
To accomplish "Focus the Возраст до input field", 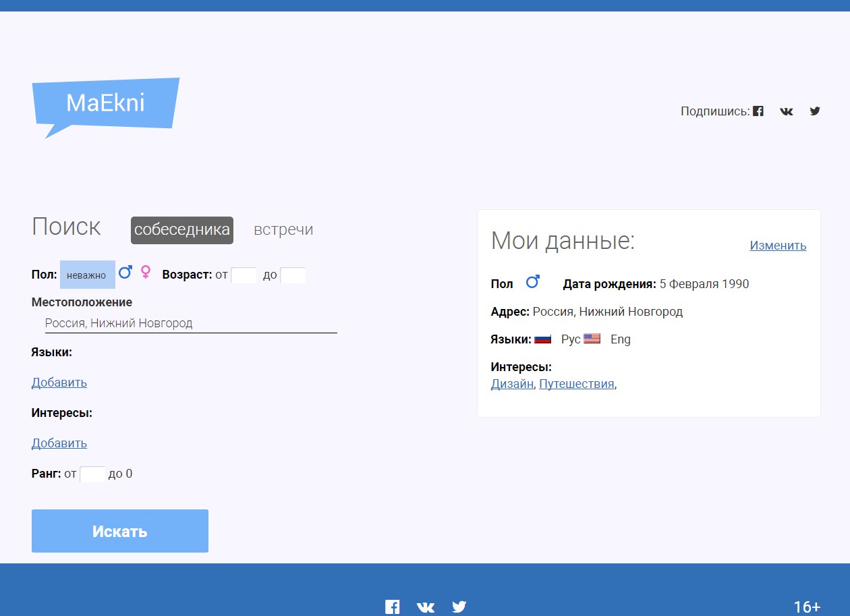I will point(293,275).
